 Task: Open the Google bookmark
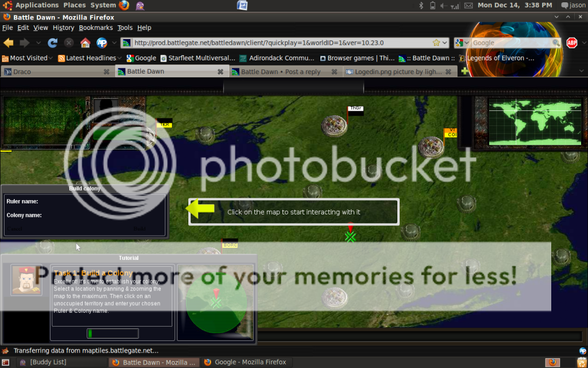click(141, 58)
